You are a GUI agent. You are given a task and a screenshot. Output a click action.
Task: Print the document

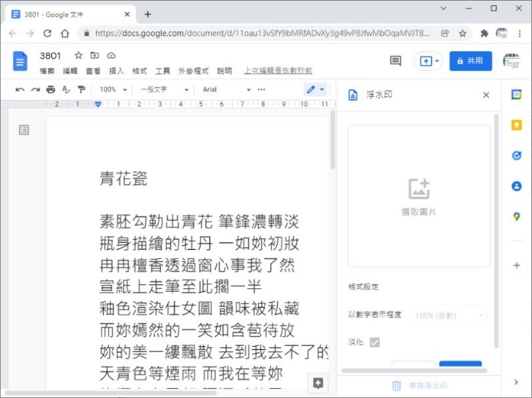click(51, 90)
